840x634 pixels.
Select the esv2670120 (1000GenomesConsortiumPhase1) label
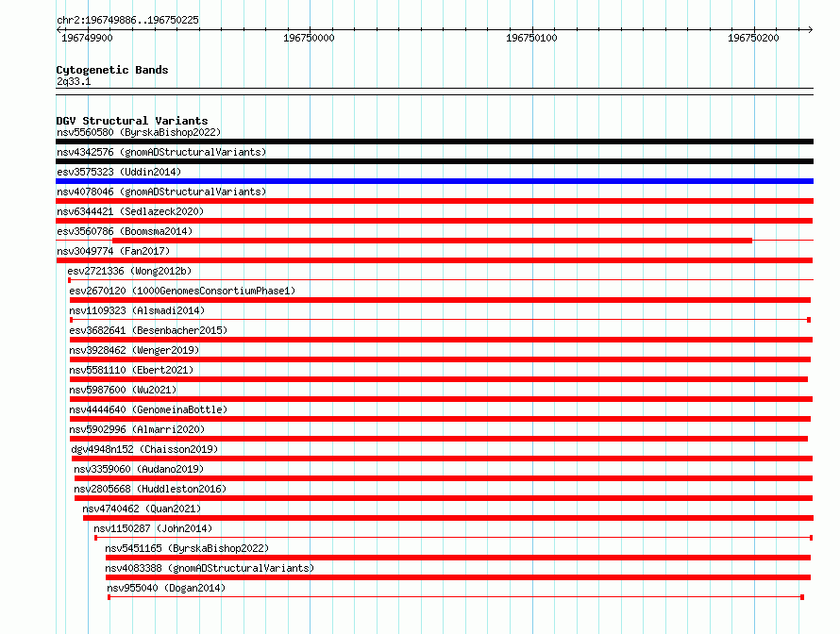182,291
